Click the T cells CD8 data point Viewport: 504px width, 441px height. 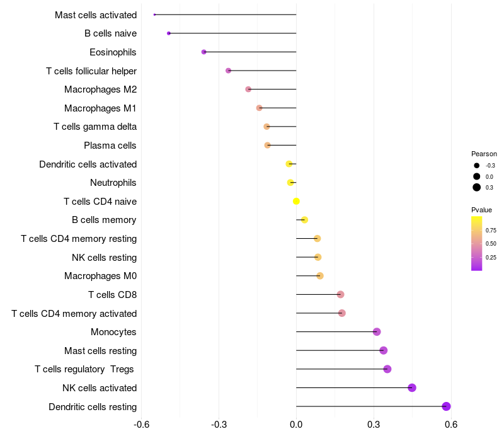click(x=340, y=294)
